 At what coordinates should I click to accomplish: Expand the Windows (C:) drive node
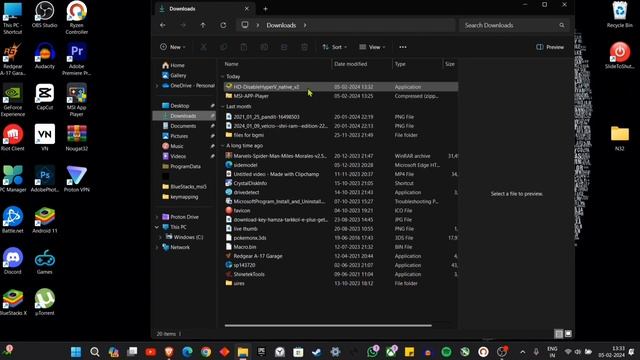160,237
